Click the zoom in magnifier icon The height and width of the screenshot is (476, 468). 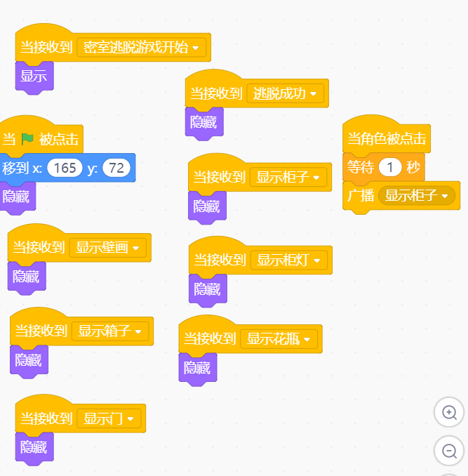coord(449,412)
